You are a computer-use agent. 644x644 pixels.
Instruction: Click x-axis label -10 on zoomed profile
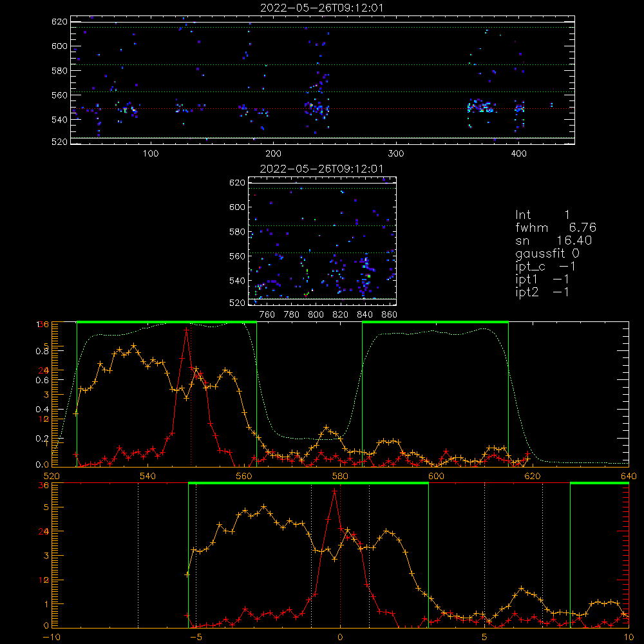[x=52, y=638]
